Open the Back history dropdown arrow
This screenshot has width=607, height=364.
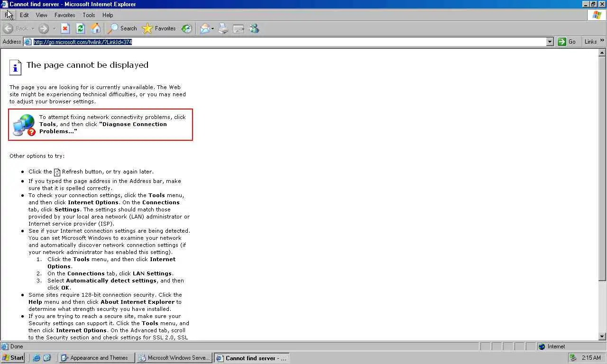click(33, 28)
